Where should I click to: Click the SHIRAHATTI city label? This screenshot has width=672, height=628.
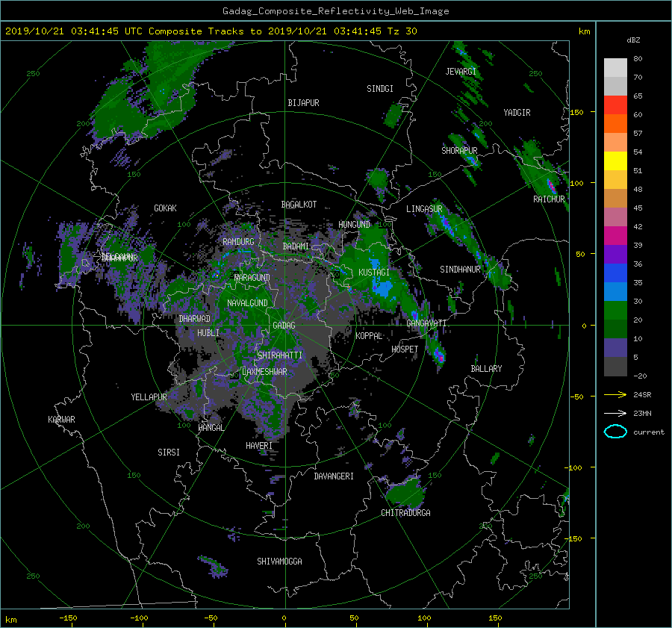(279, 355)
